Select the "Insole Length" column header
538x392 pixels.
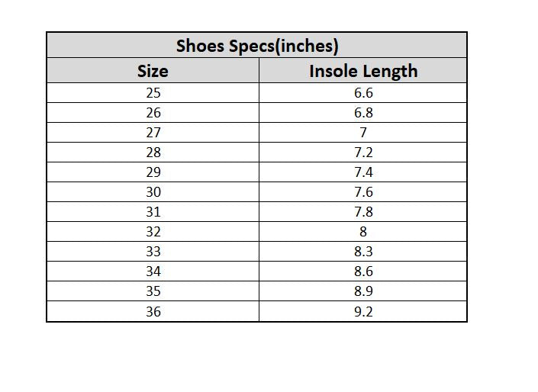tap(363, 71)
